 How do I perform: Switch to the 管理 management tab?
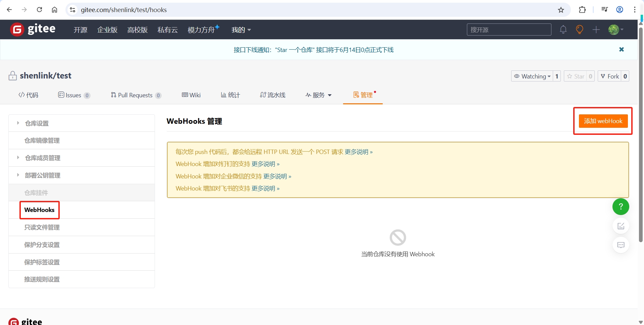[x=363, y=95]
